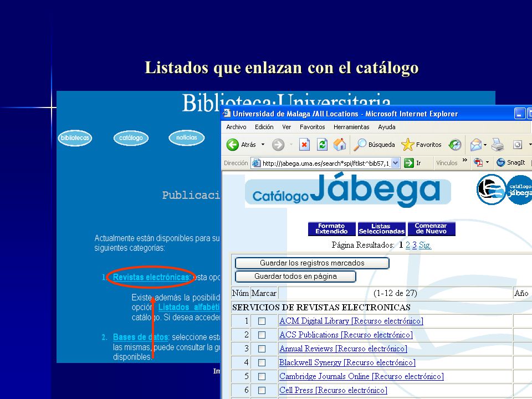The width and height of the screenshot is (532, 399).
Task: Expand the address bar URL dropdown
Action: tap(395, 163)
